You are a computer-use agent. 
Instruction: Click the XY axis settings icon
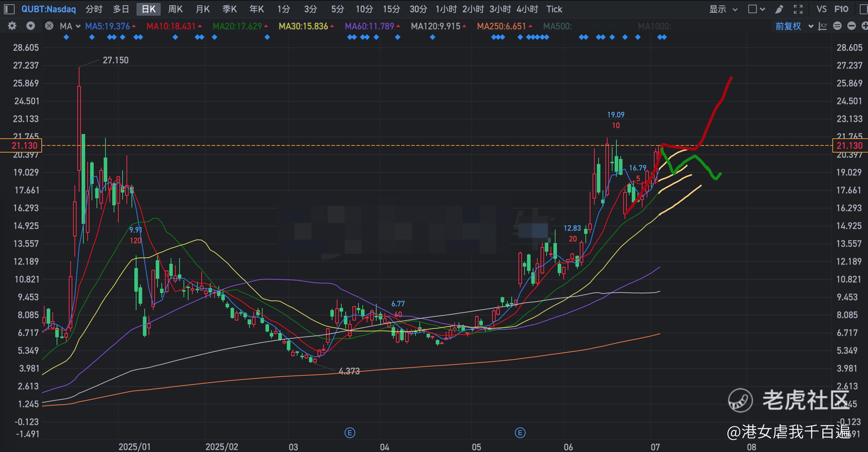point(823,26)
